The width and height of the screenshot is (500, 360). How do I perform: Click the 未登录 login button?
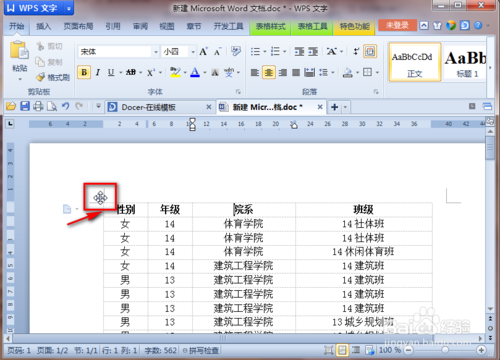point(397,25)
